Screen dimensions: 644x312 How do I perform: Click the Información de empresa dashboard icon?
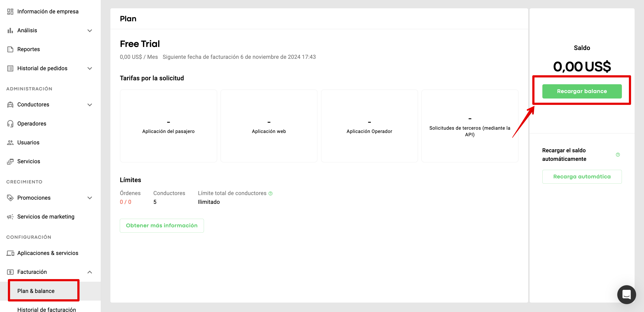[10, 11]
